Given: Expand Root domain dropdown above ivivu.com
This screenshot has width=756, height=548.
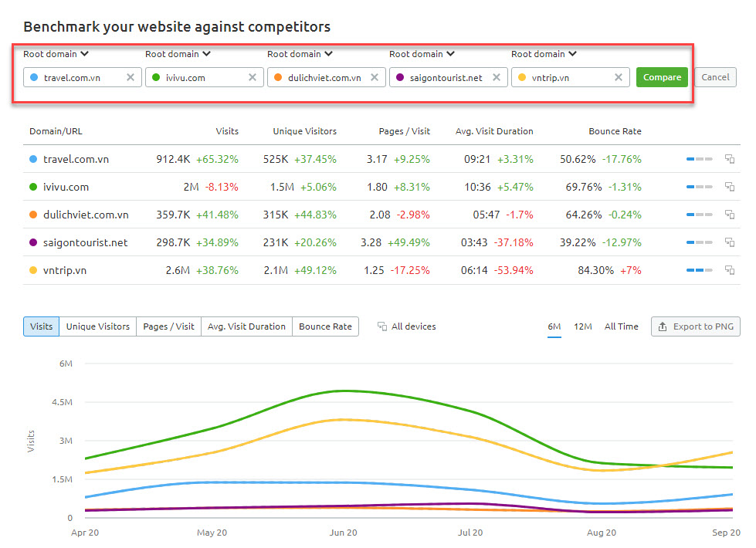Looking at the screenshot, I should 178,54.
